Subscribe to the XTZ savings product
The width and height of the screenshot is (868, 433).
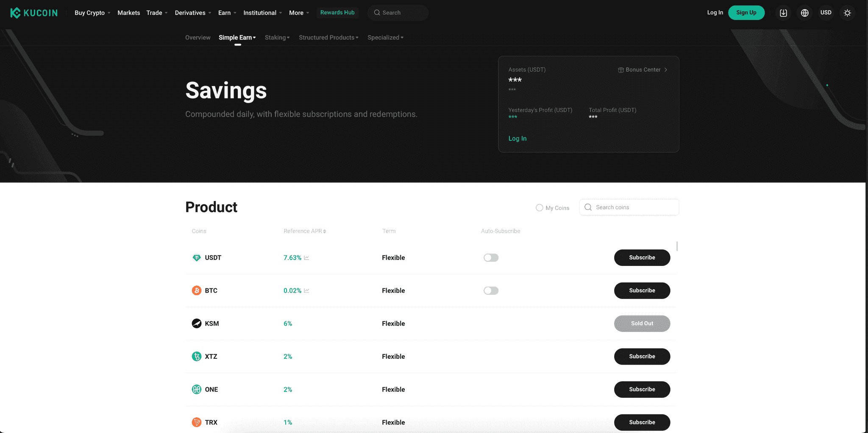(642, 356)
